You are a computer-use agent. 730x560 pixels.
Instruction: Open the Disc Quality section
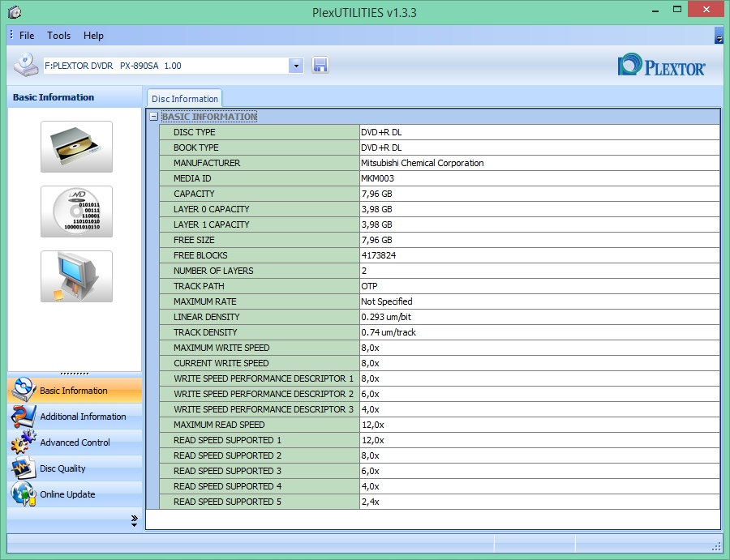pos(62,468)
